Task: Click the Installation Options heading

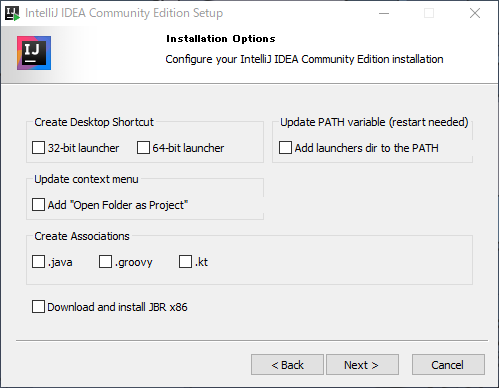Action: (221, 39)
